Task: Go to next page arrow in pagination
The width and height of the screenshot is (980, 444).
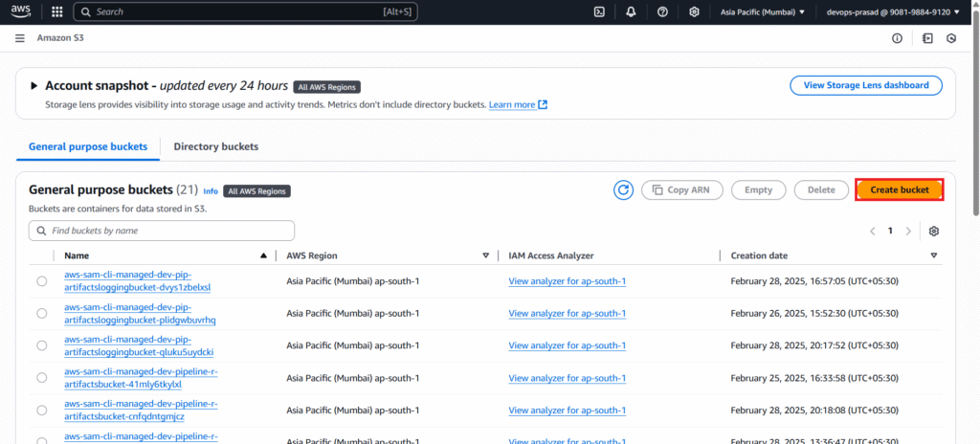Action: pyautogui.click(x=909, y=231)
